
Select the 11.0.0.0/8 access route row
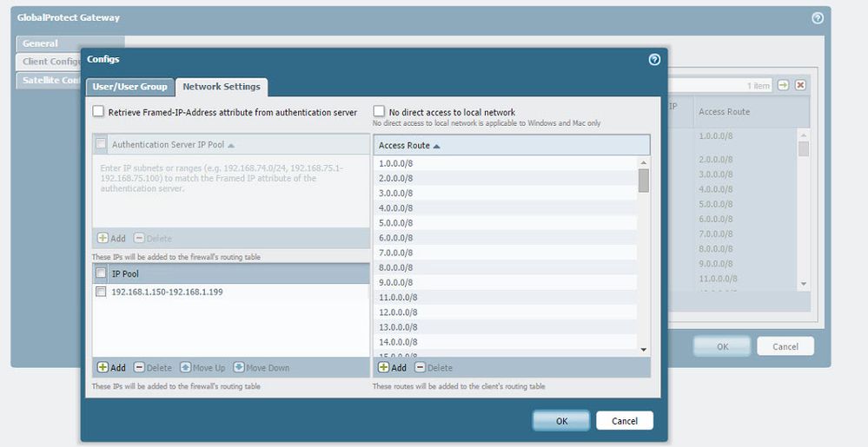point(506,299)
